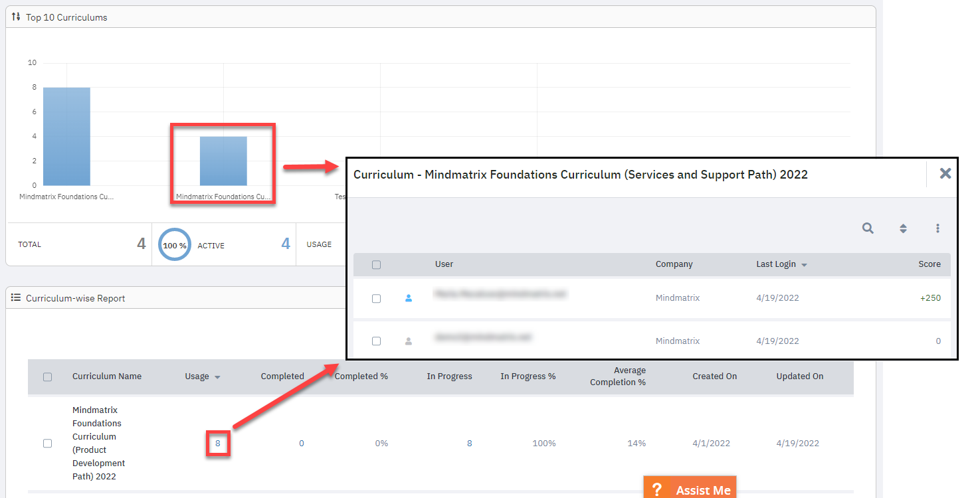Tick the checkbox for the +250 score user

pos(377,299)
